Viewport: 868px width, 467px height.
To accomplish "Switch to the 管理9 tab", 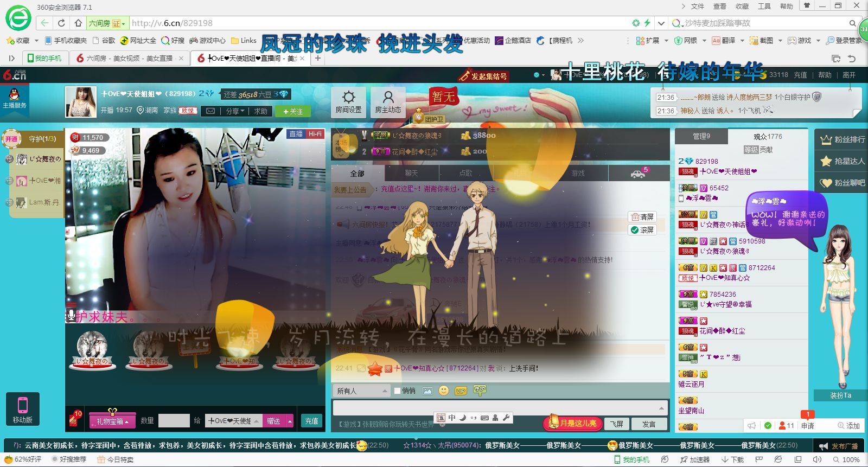I will 701,136.
